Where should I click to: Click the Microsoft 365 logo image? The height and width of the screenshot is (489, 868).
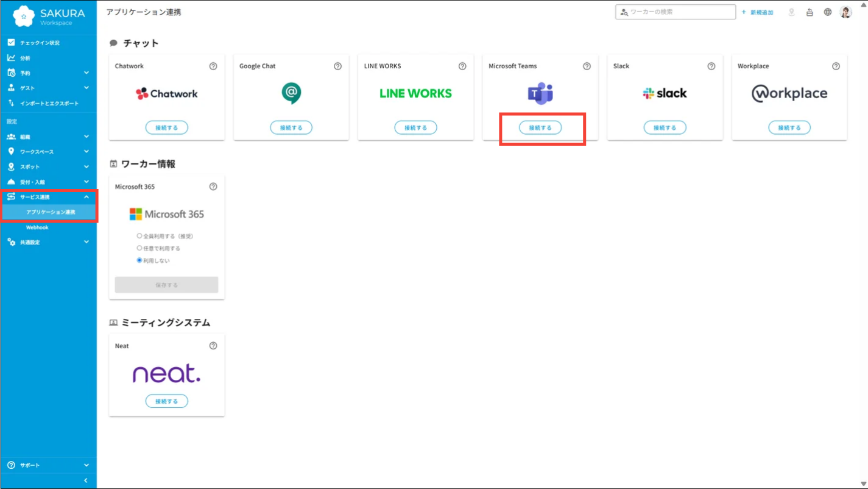pos(167,214)
